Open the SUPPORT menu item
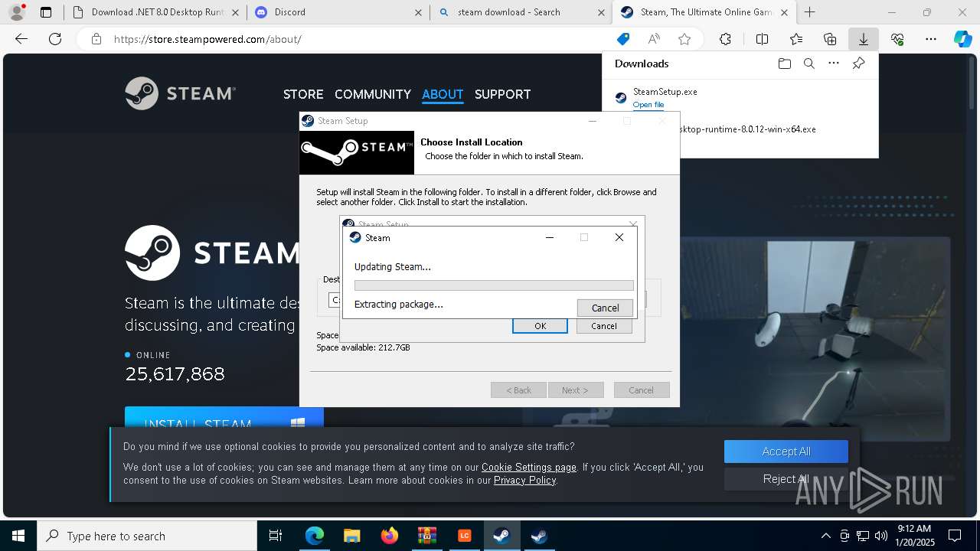The image size is (980, 551). click(x=502, y=94)
